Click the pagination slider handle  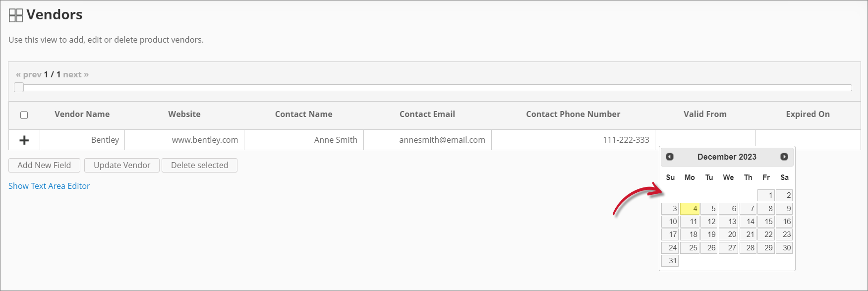click(19, 87)
